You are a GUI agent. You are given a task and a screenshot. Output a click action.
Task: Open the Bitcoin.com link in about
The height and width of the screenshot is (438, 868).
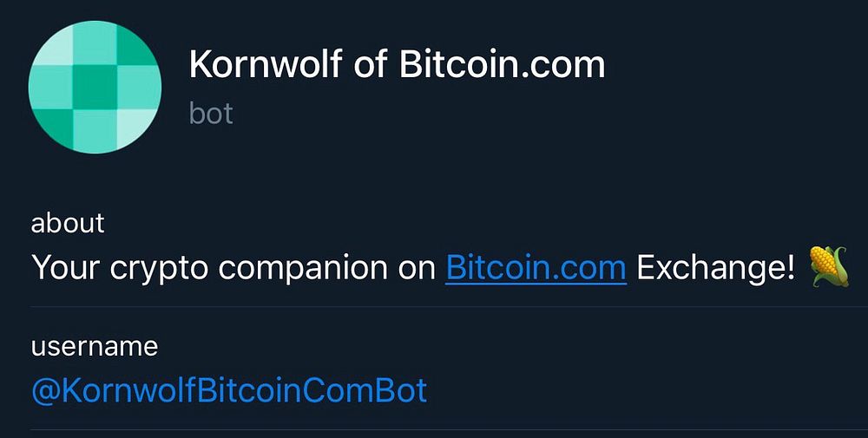(x=536, y=268)
